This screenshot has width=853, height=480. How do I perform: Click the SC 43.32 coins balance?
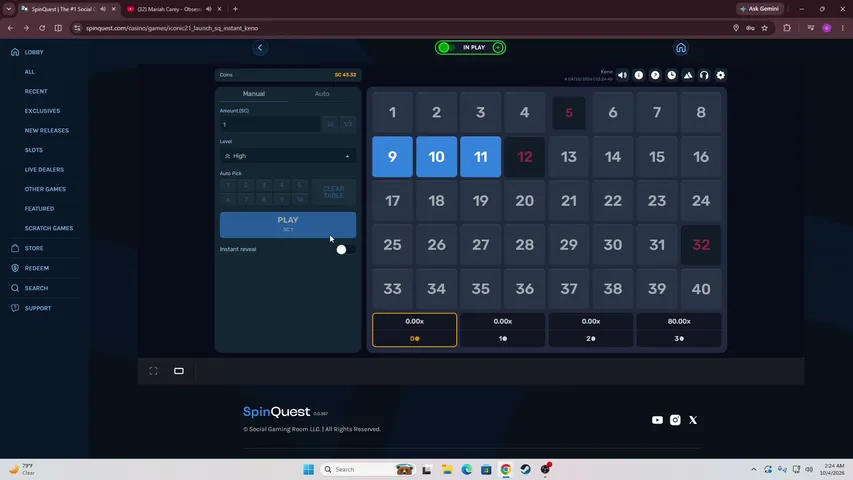coord(345,75)
